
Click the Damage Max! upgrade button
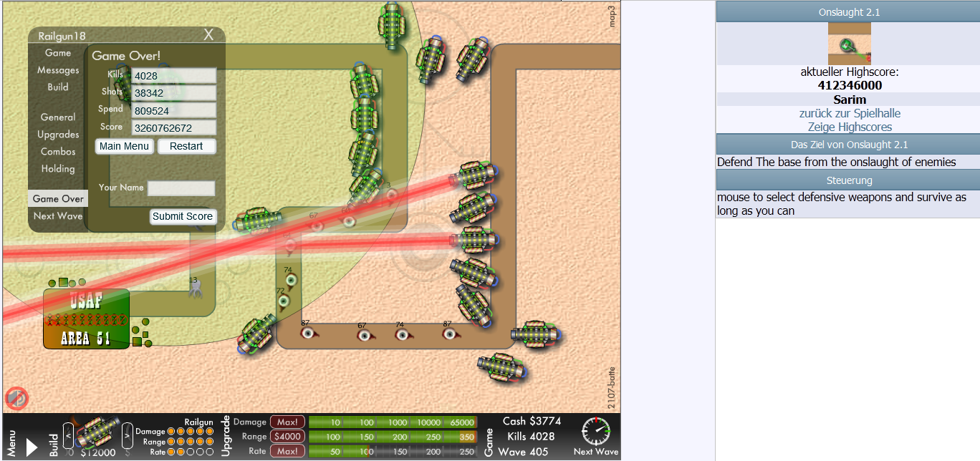click(x=287, y=422)
